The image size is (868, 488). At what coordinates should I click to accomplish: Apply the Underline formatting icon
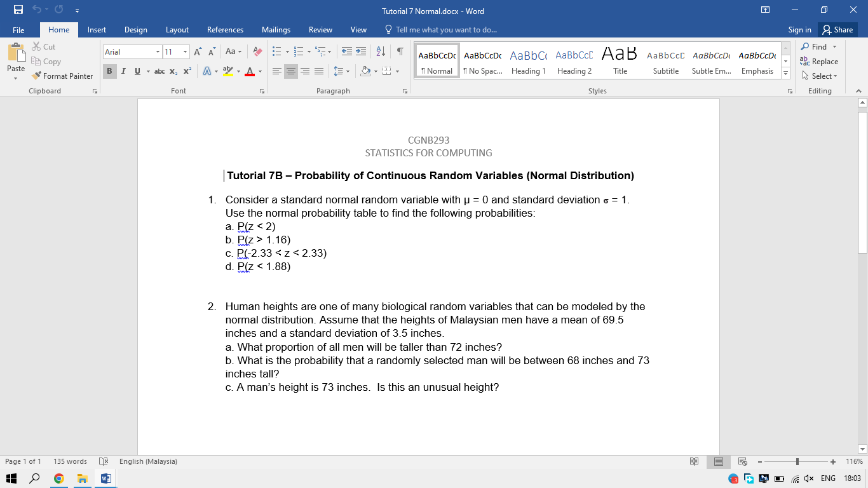click(136, 71)
